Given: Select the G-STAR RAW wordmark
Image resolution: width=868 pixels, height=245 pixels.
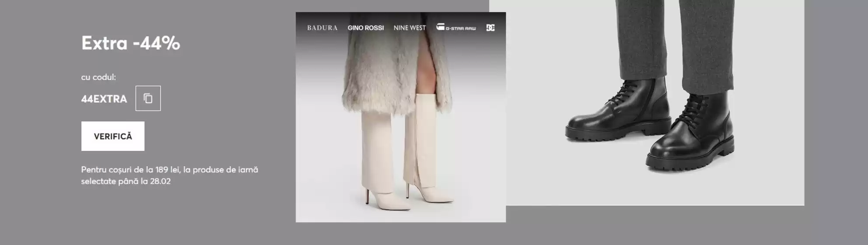Looking at the screenshot, I should (x=460, y=28).
